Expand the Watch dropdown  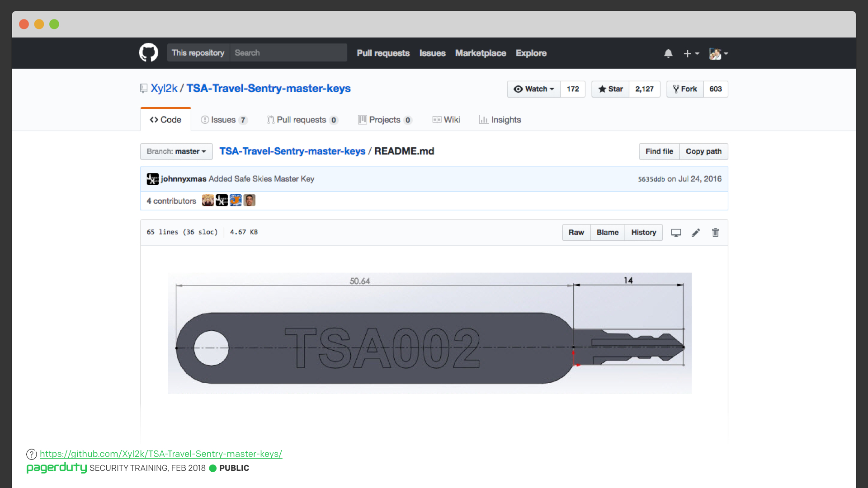tap(534, 89)
